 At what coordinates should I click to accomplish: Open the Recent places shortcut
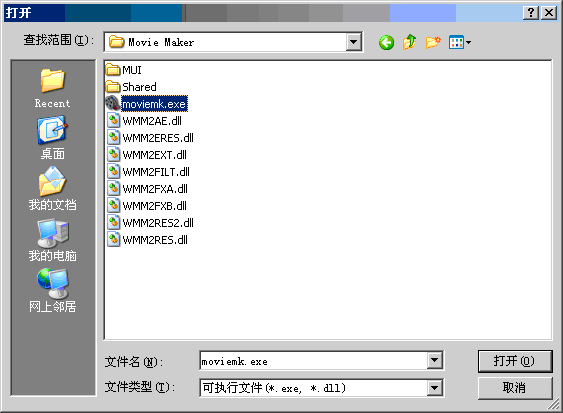52,88
